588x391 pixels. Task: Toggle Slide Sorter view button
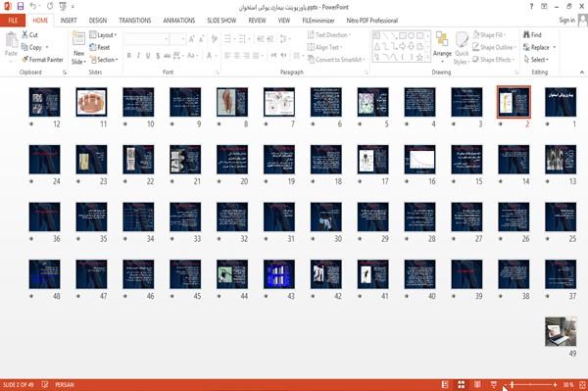tap(462, 384)
